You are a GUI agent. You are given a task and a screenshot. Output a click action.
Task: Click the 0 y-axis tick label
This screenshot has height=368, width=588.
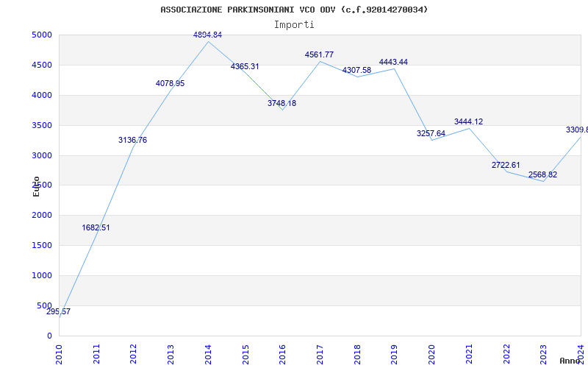point(49,336)
